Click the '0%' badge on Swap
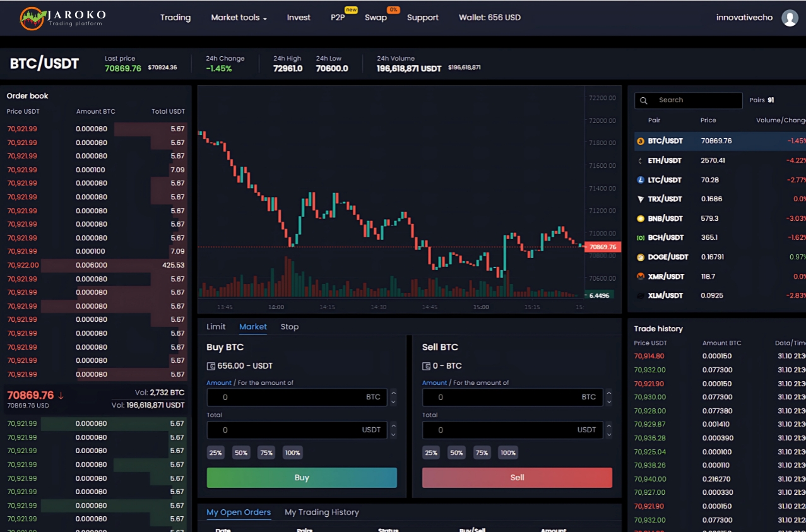 click(x=393, y=10)
